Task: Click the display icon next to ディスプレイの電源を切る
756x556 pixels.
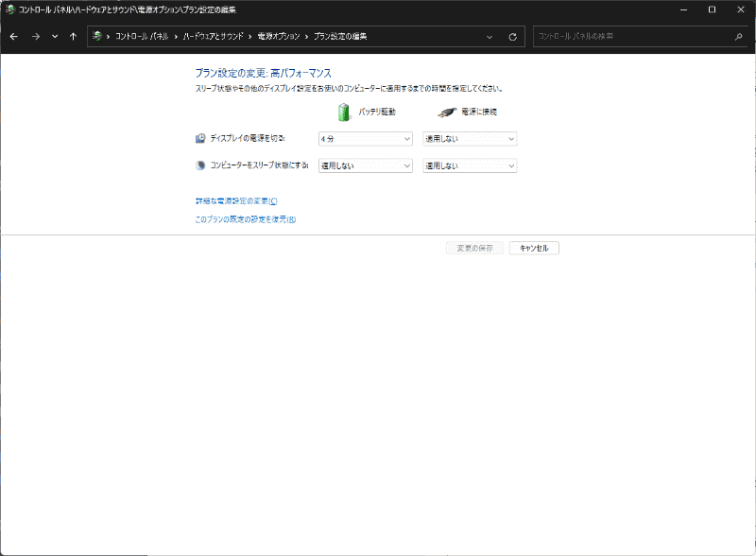Action: 198,138
